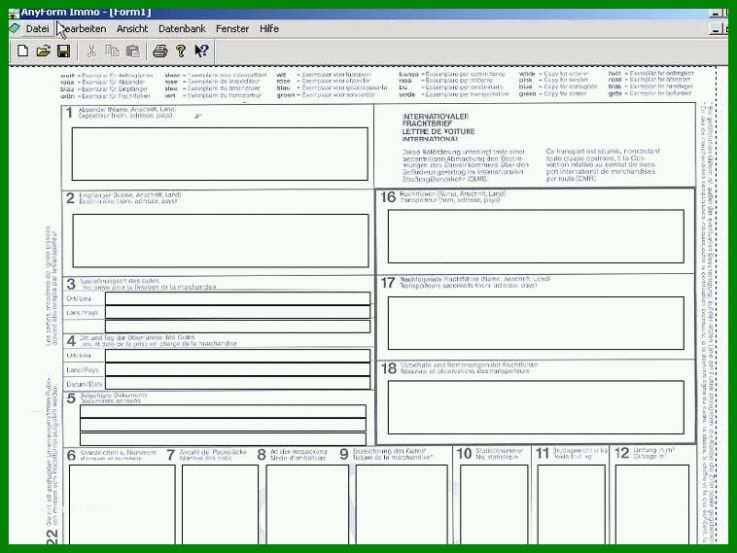Click the first documents line in box 5
This screenshot has height=553, width=737.
223,411
